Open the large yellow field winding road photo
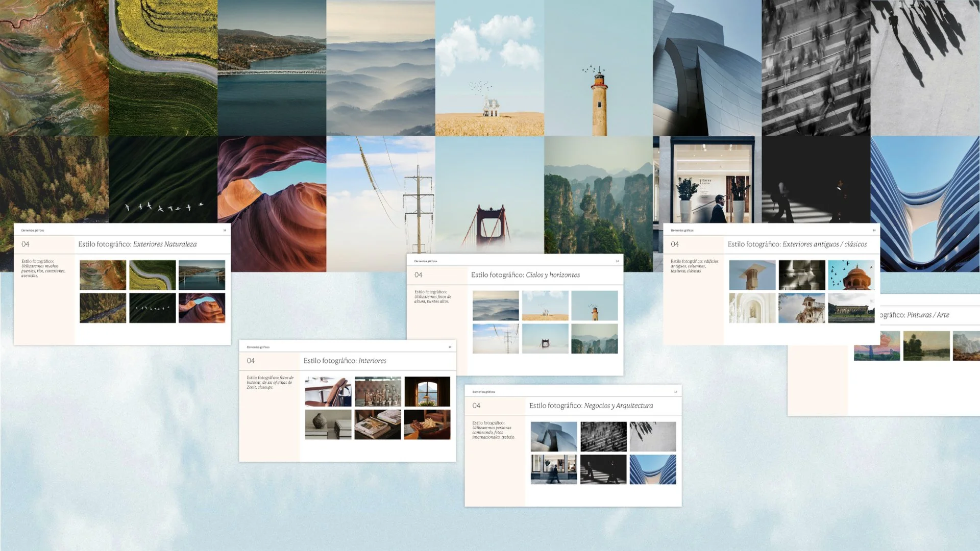The width and height of the screenshot is (980, 551). tap(163, 68)
